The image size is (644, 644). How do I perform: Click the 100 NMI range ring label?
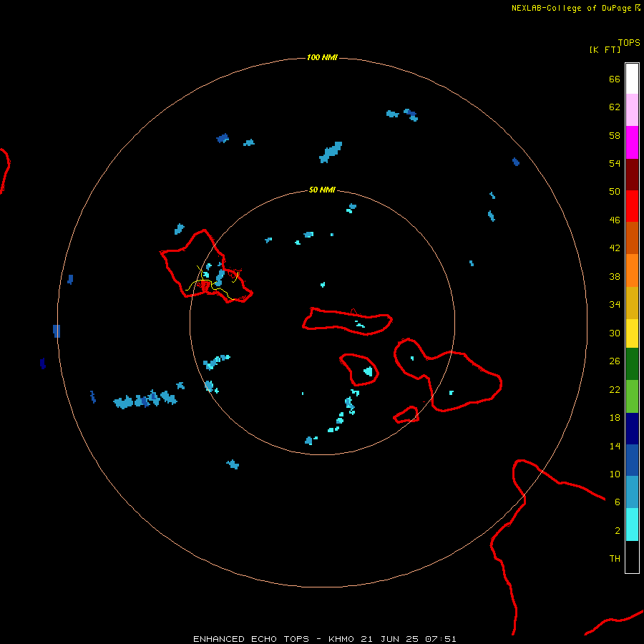tap(322, 57)
